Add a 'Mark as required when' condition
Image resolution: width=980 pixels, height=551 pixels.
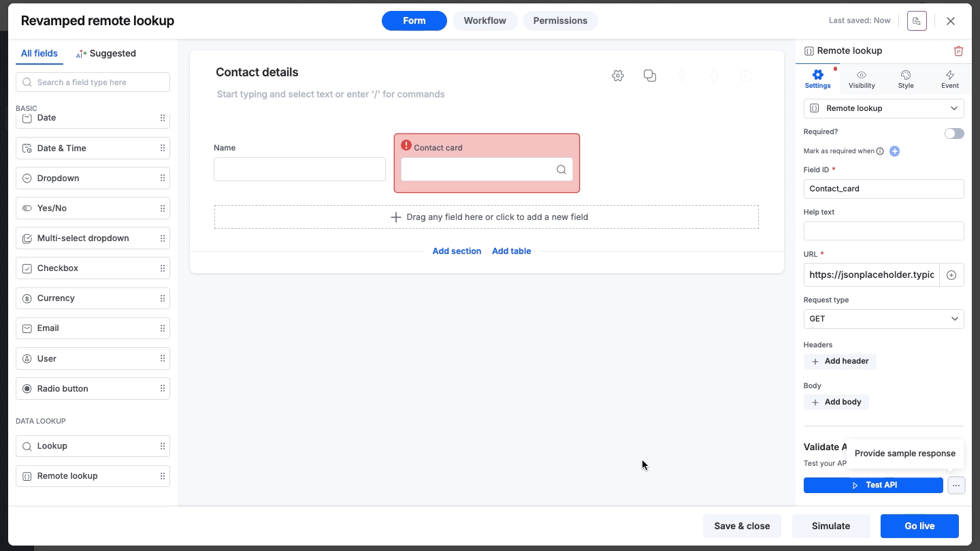pos(895,151)
